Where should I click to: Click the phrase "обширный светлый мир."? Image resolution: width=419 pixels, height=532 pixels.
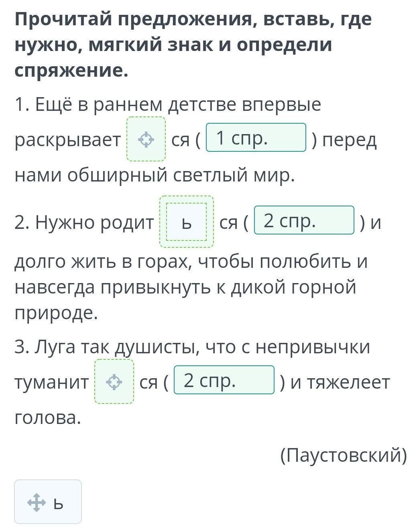click(181, 175)
